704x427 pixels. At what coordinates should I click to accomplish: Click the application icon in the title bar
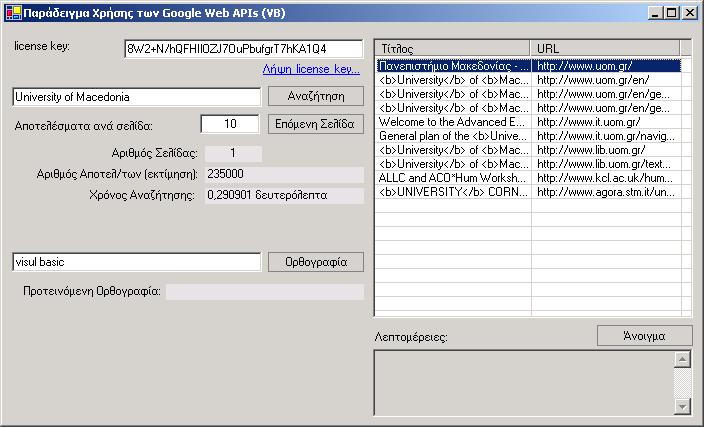click(x=13, y=13)
